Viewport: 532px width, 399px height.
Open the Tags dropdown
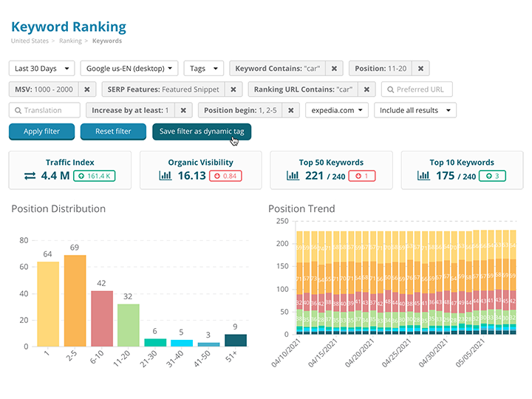(203, 69)
